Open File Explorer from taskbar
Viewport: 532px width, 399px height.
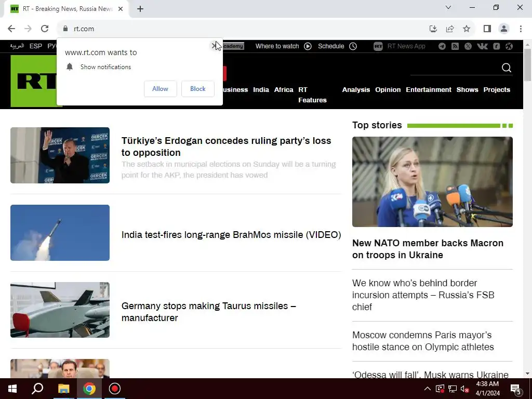tap(63, 389)
